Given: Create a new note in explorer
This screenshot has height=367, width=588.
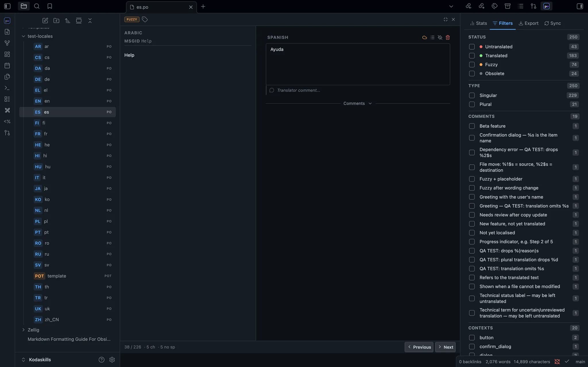Looking at the screenshot, I should [x=45, y=21].
